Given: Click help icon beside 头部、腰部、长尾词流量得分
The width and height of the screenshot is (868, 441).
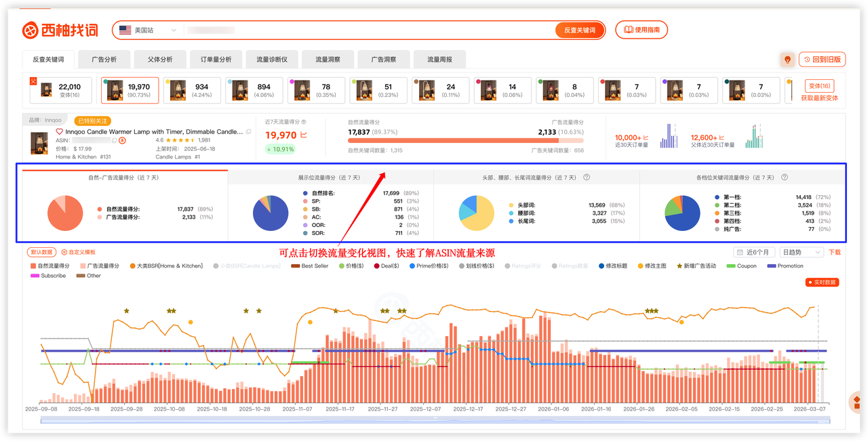Looking at the screenshot, I should (587, 177).
